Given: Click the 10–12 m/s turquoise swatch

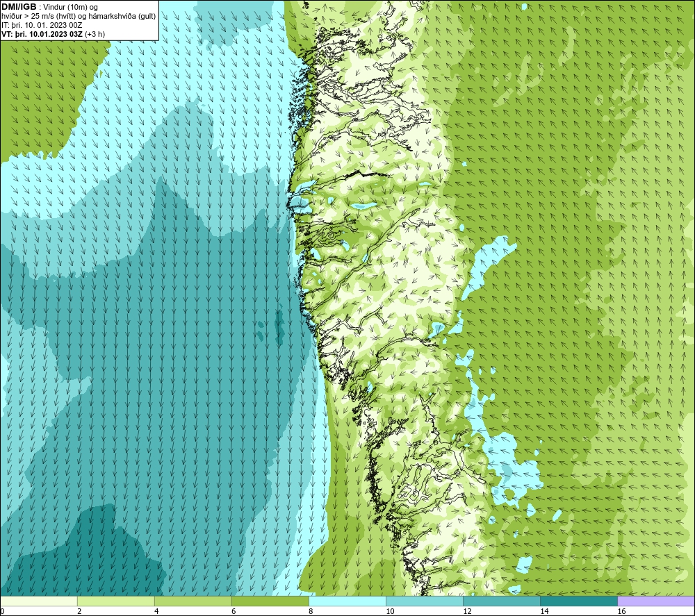Looking at the screenshot, I should pos(425,601).
